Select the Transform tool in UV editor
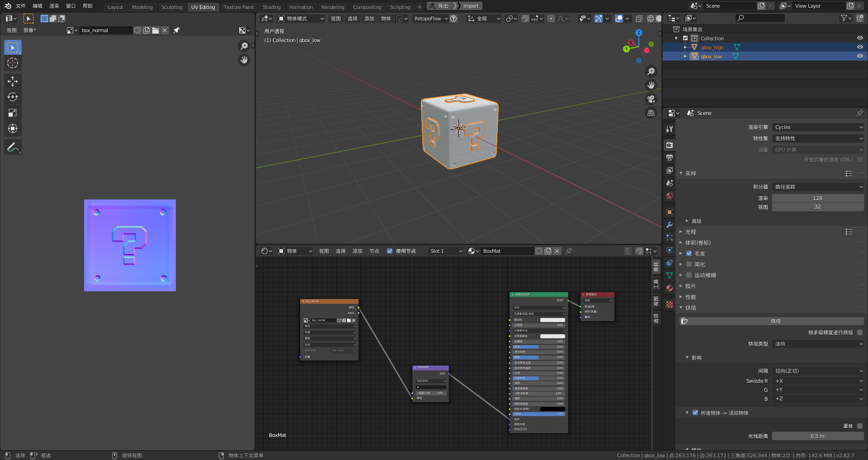 pyautogui.click(x=13, y=128)
